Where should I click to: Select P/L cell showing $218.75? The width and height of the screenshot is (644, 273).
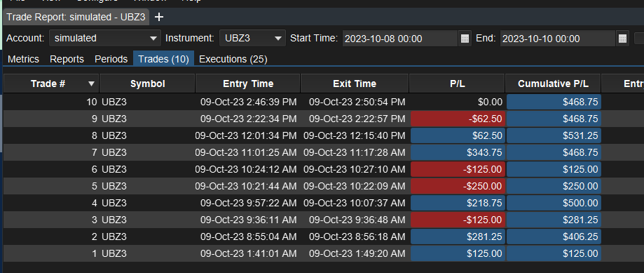pos(458,203)
